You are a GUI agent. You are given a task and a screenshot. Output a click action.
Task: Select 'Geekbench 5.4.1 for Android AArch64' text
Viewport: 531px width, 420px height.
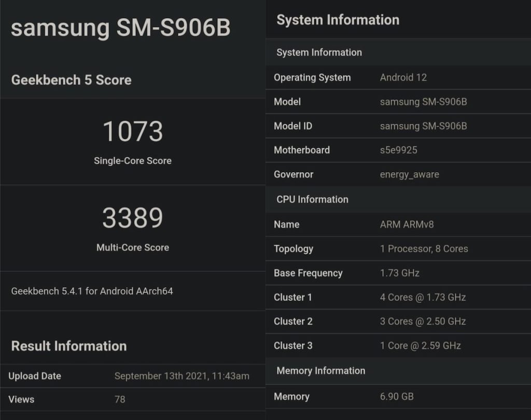click(92, 291)
